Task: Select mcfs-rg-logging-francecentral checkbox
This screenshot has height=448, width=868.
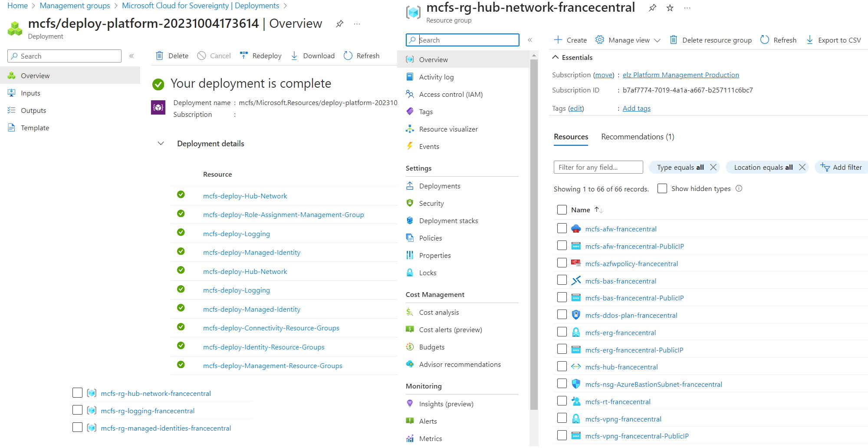Action: point(77,410)
